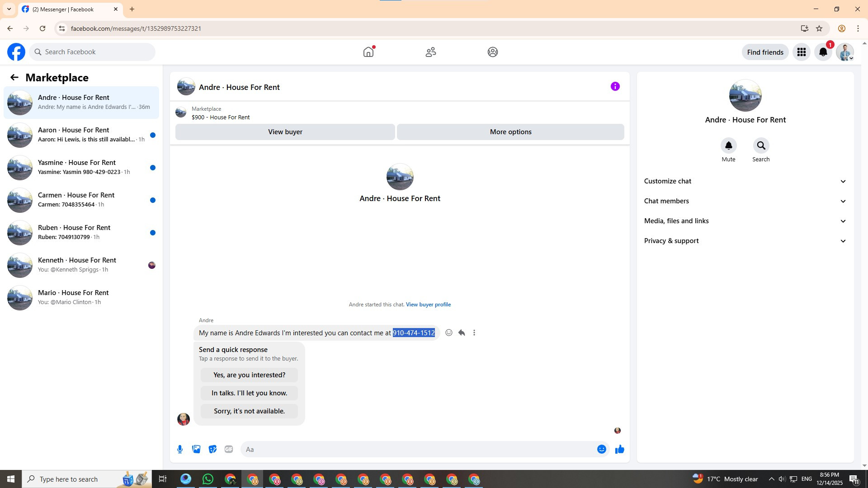Click the View buyer button

[285, 132]
